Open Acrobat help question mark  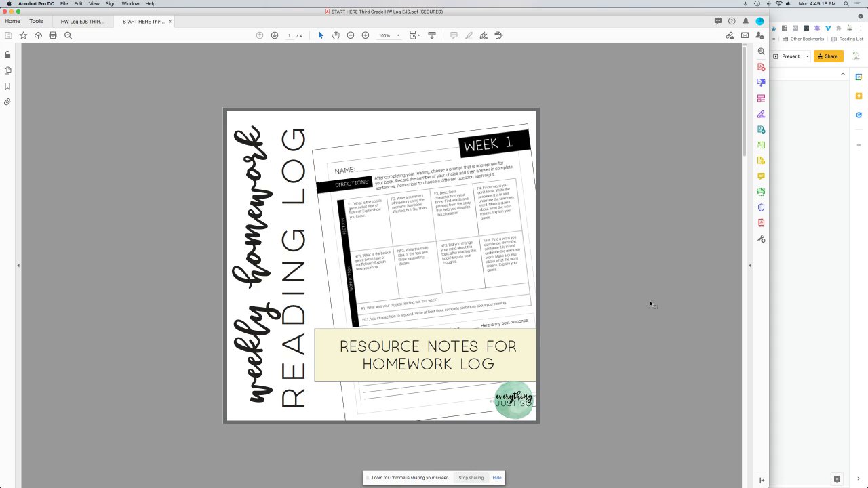click(732, 21)
